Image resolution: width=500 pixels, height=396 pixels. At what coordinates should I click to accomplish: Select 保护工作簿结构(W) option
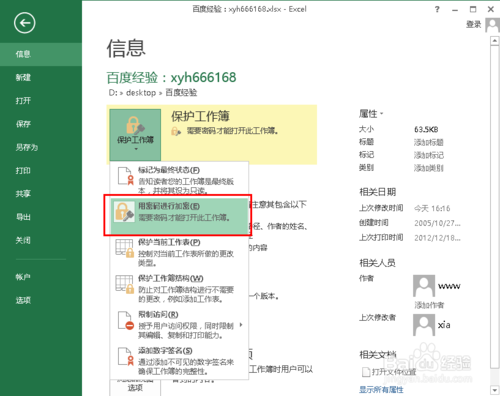tap(179, 288)
